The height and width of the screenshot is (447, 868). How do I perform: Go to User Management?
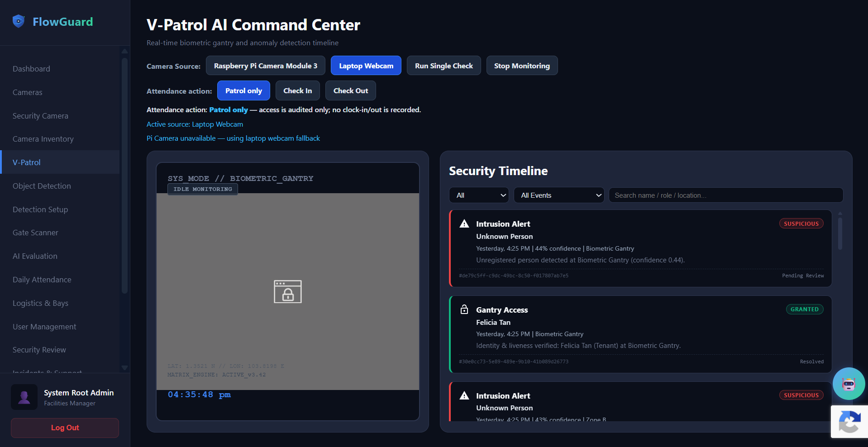pos(60,327)
